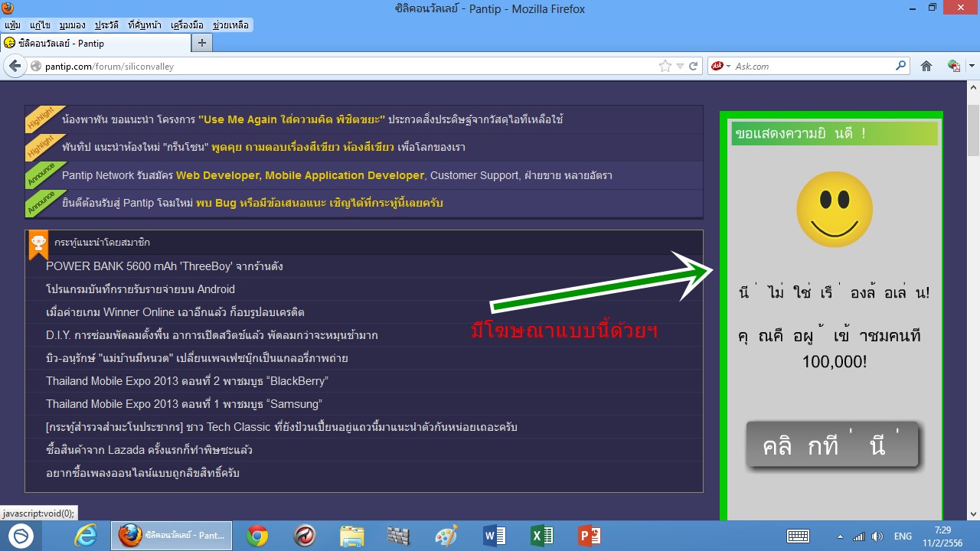
Task: Reload the page with the refresh icon
Action: point(694,67)
